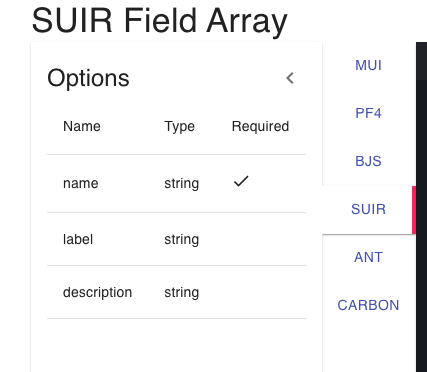
Task: Collapse the Options panel with the chevron
Action: (x=290, y=78)
